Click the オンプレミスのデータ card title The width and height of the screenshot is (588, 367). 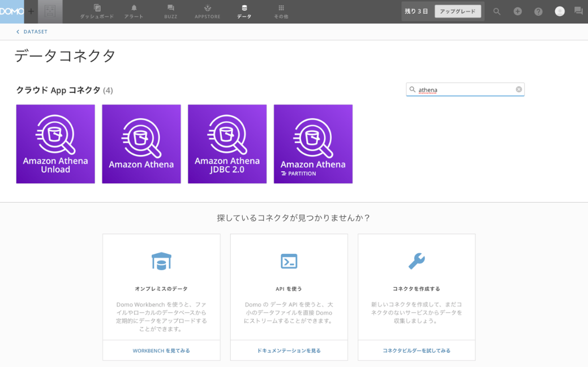(x=161, y=289)
